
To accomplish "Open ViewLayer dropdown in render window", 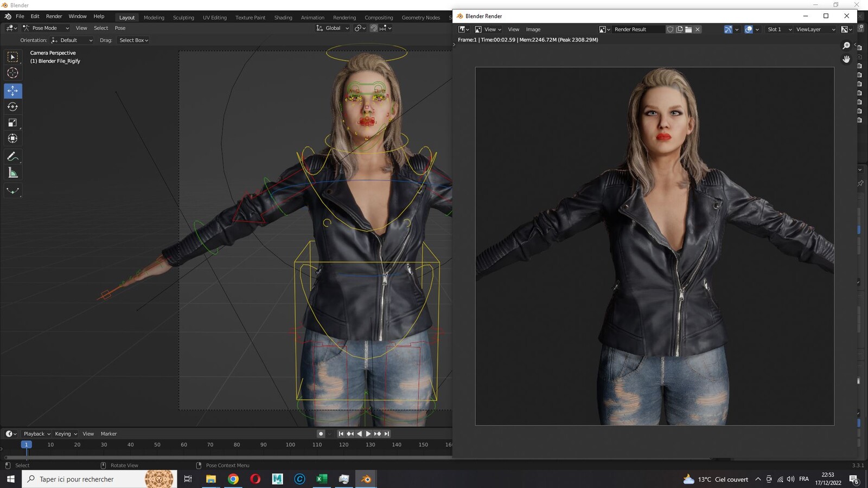I will pos(815,29).
